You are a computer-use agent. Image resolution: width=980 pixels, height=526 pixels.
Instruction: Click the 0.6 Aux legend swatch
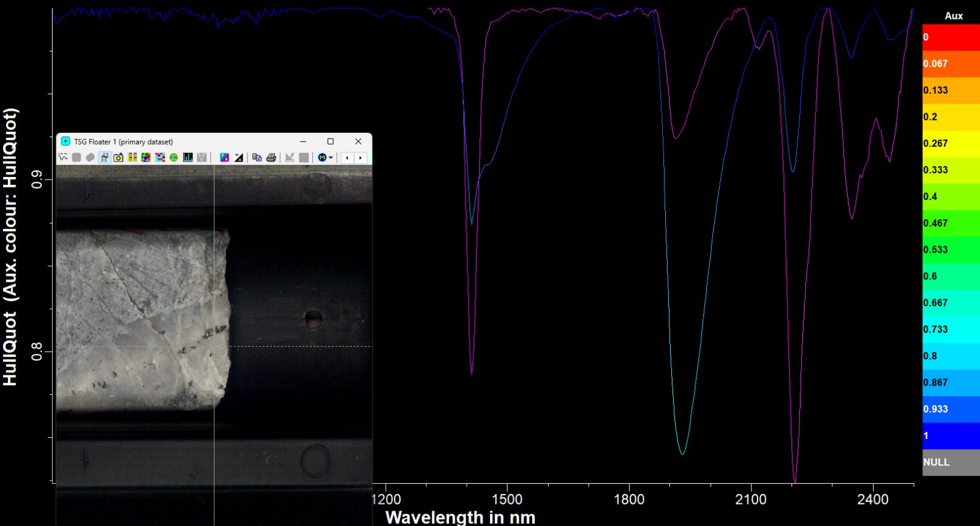click(951, 276)
